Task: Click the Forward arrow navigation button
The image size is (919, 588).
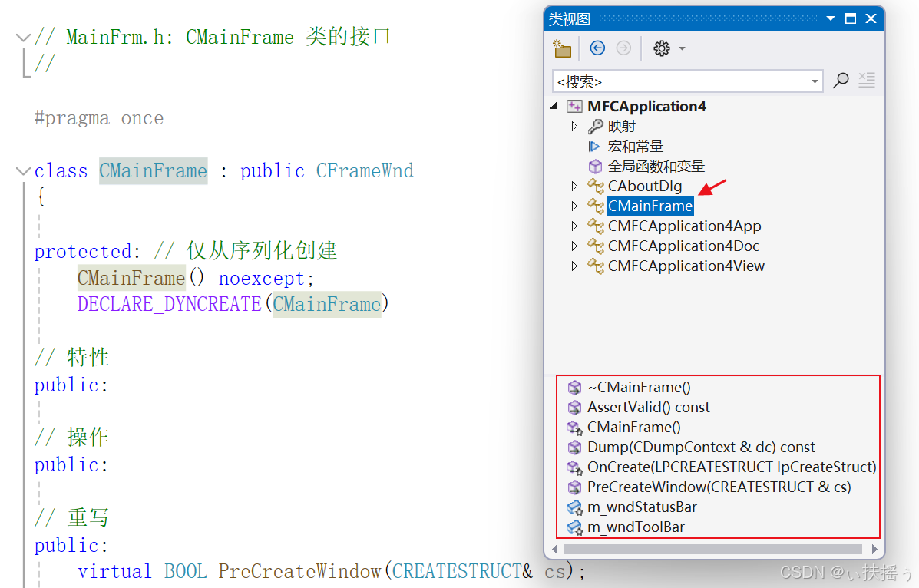Action: pyautogui.click(x=623, y=48)
